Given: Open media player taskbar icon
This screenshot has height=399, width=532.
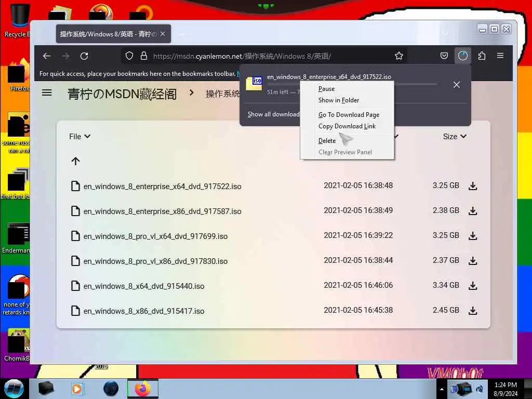Looking at the screenshot, I should (77, 389).
